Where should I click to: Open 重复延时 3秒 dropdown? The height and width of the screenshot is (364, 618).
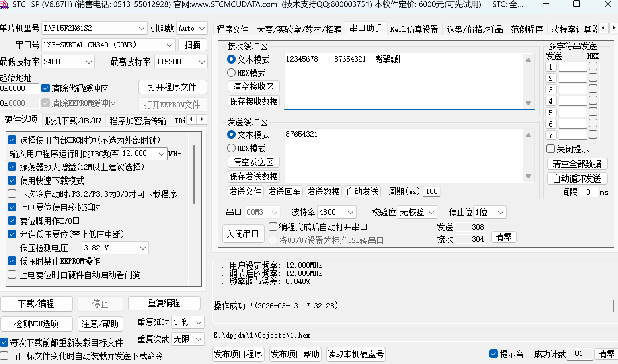[x=188, y=322]
